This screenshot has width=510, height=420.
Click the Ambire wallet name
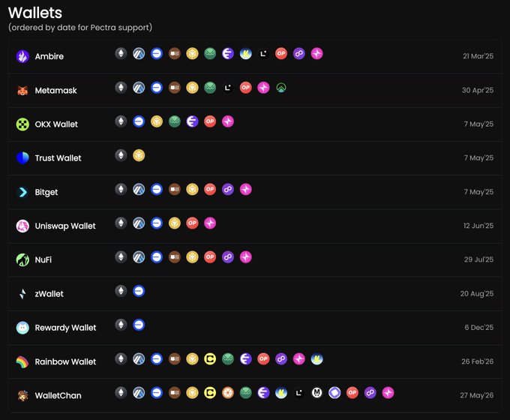pyautogui.click(x=49, y=56)
